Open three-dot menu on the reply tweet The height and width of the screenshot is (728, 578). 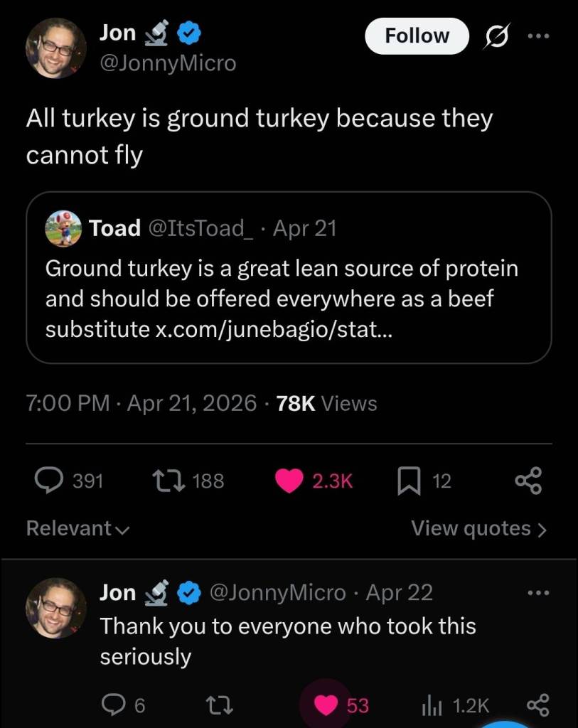pyautogui.click(x=540, y=592)
